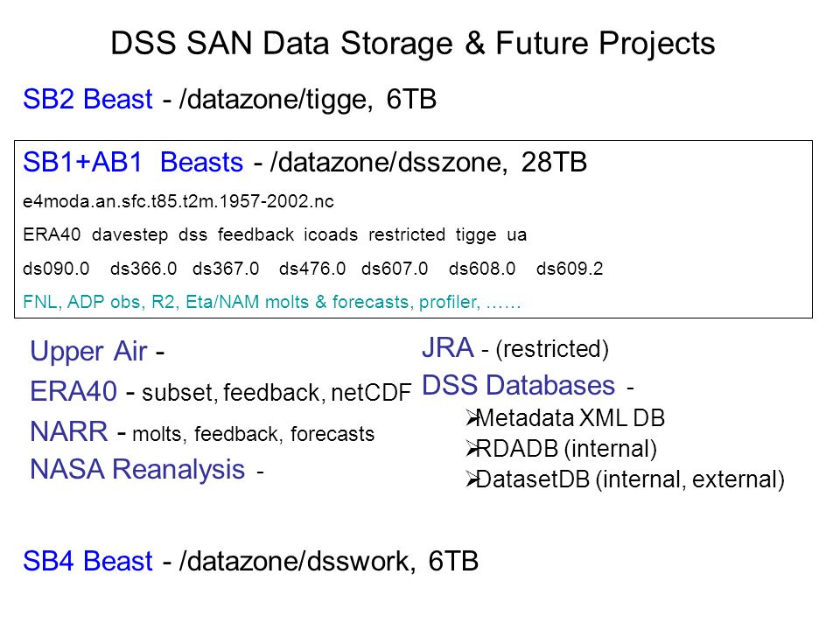Click the /datazone/dsswork, 6TB path text

(x=328, y=561)
